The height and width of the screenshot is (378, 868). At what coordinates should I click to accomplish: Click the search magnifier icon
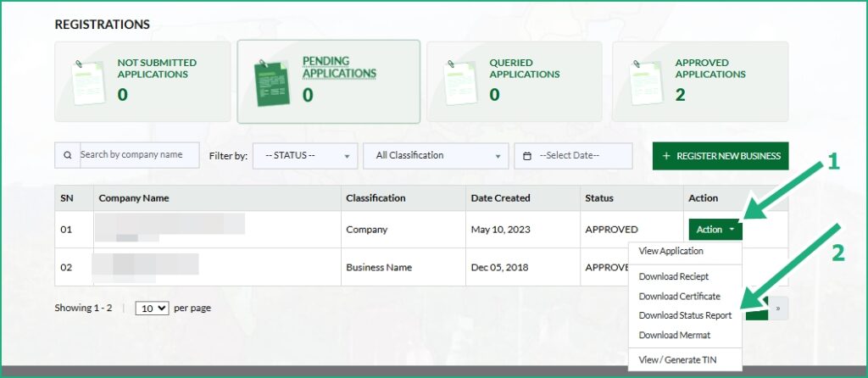click(x=68, y=155)
